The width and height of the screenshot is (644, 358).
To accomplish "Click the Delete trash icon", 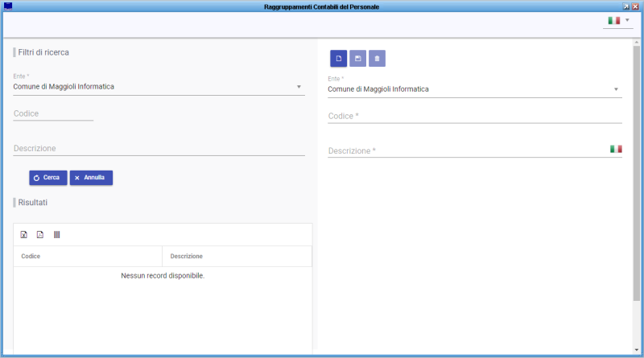I will point(377,58).
